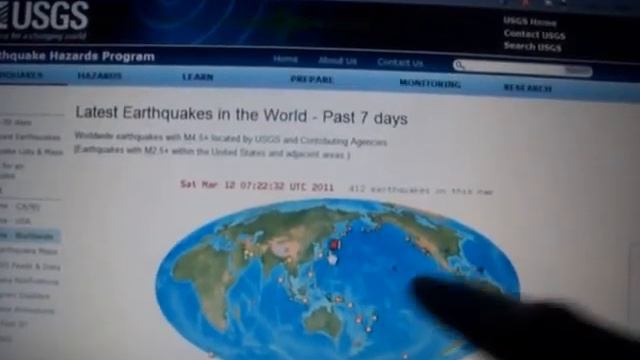This screenshot has height=360, width=640.
Task: Open Earthquake Animations in the sidebar
Action: [x=27, y=311]
